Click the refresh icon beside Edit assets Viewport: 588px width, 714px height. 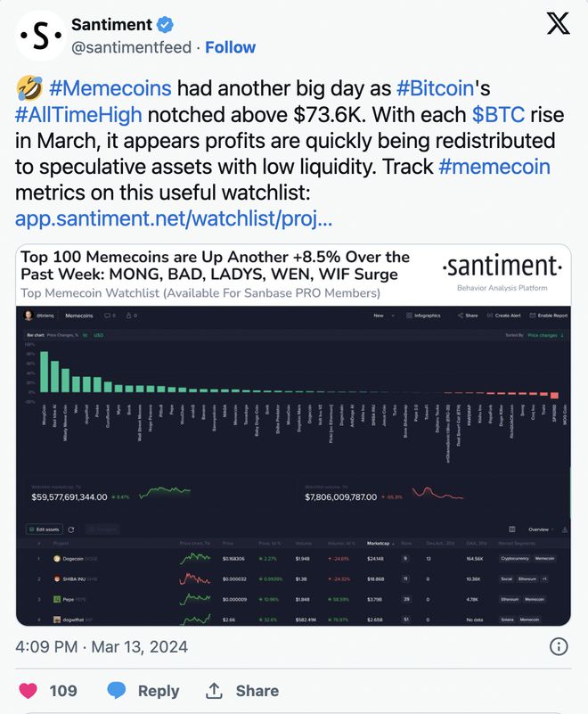(x=70, y=529)
